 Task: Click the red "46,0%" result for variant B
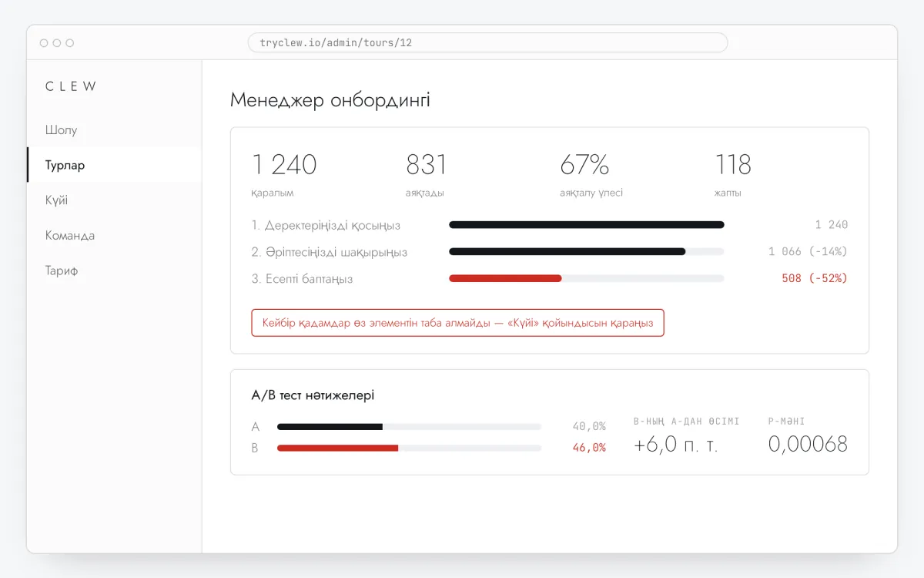(589, 448)
